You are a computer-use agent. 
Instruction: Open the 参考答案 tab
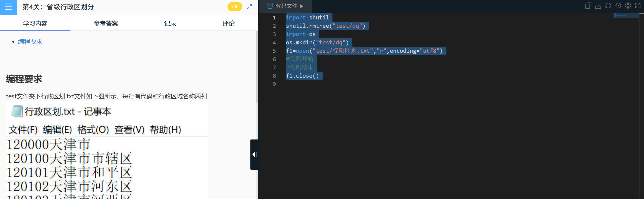[x=106, y=23]
